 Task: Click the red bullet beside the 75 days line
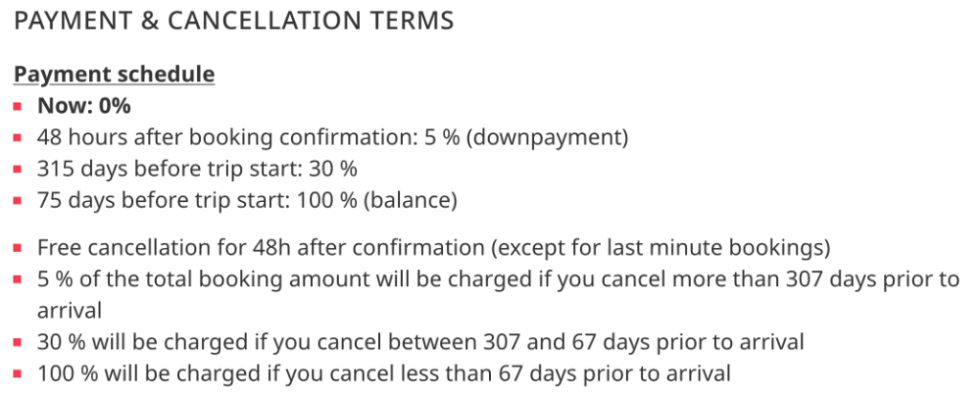(x=17, y=201)
